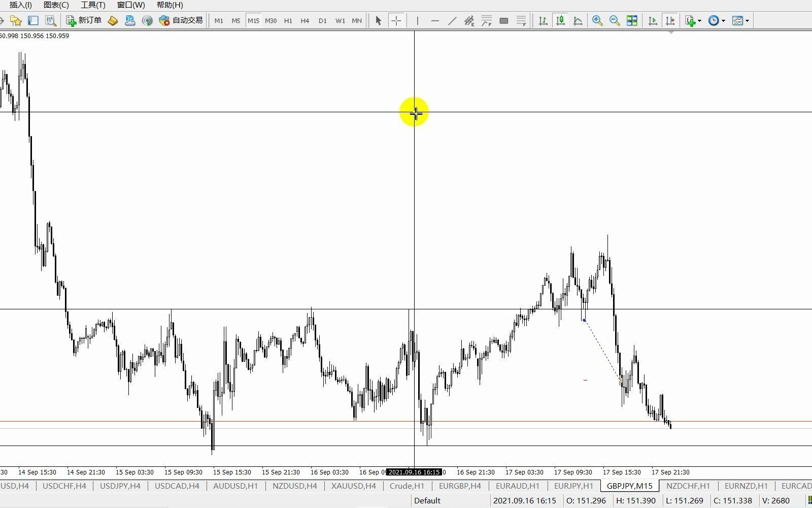The image size is (812, 508).
Task: Zoom out of the chart
Action: click(x=615, y=21)
